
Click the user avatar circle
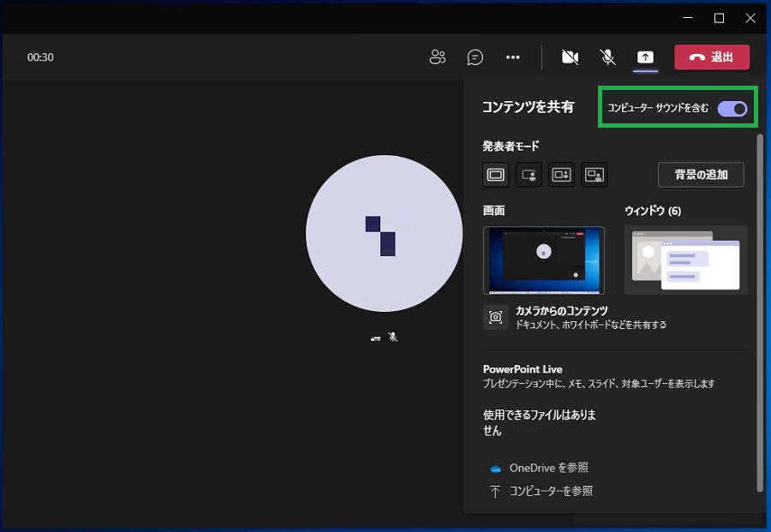click(384, 234)
